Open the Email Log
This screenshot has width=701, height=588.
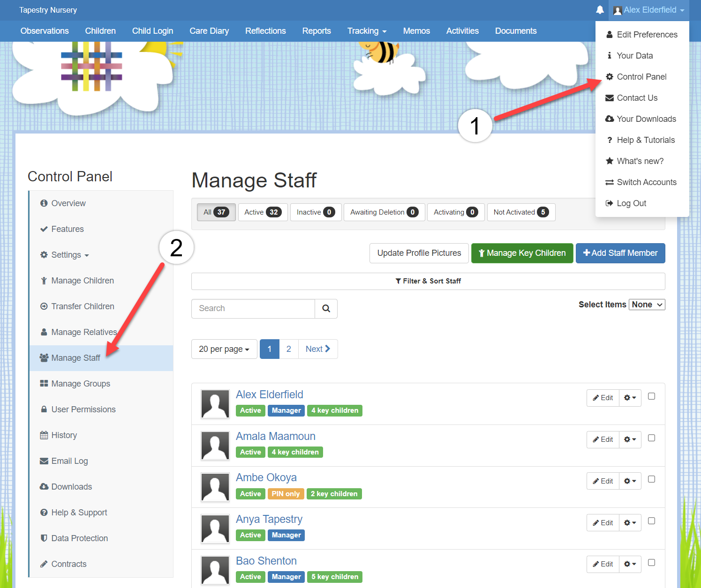101,461
